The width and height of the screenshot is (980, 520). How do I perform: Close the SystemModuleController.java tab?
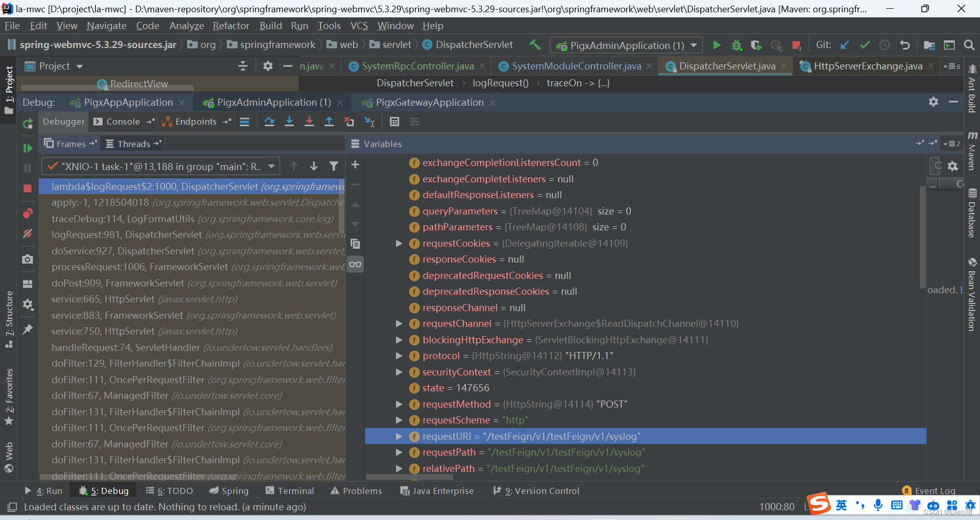(649, 66)
